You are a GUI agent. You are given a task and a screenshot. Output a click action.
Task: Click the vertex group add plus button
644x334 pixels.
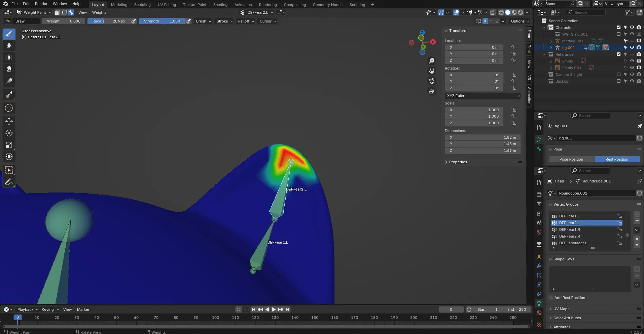pos(637,214)
